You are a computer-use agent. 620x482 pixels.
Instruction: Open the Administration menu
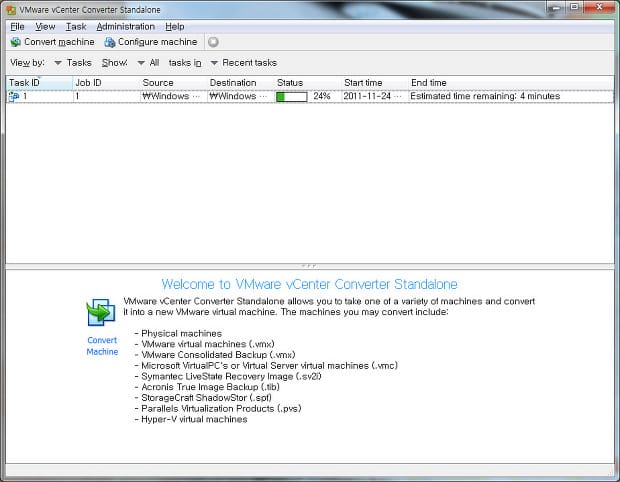point(126,26)
